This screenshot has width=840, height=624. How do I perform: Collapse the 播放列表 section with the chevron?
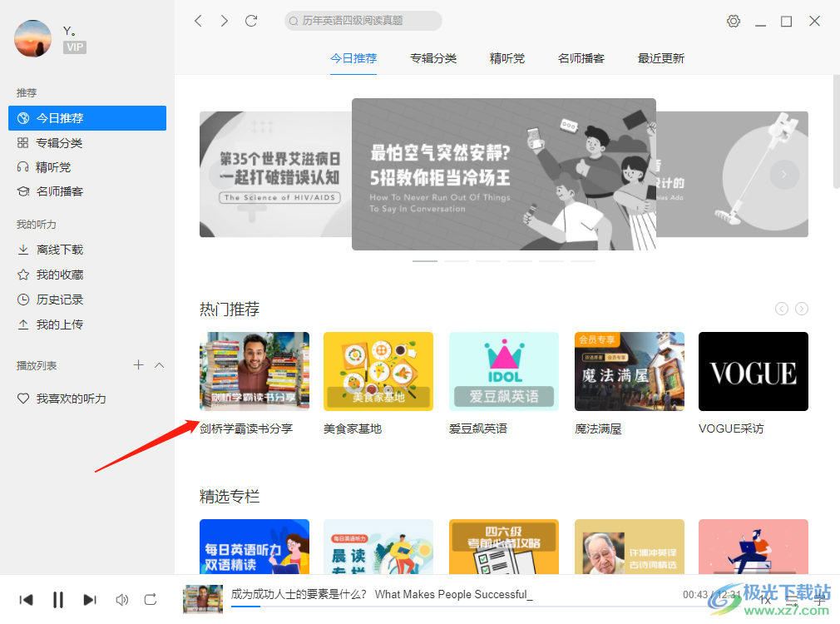(x=159, y=365)
